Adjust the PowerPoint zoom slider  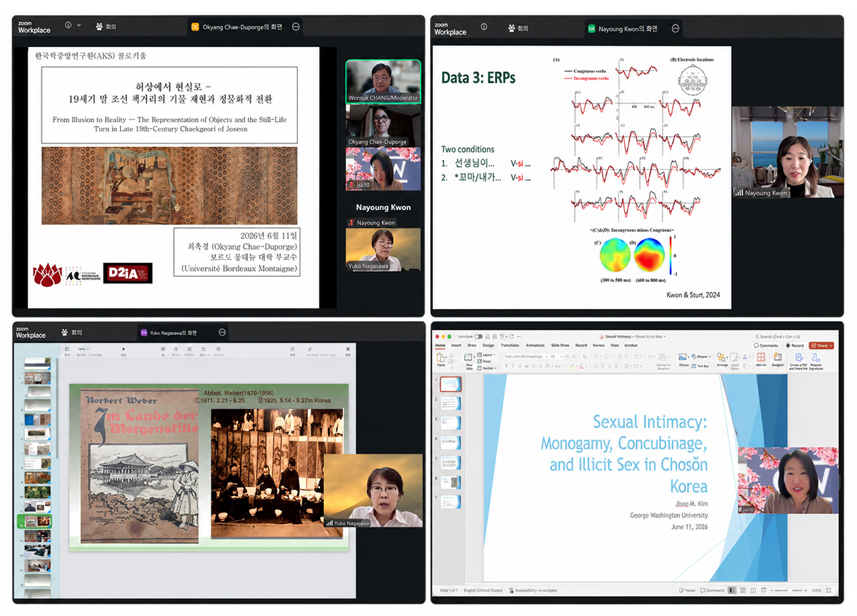[x=790, y=590]
